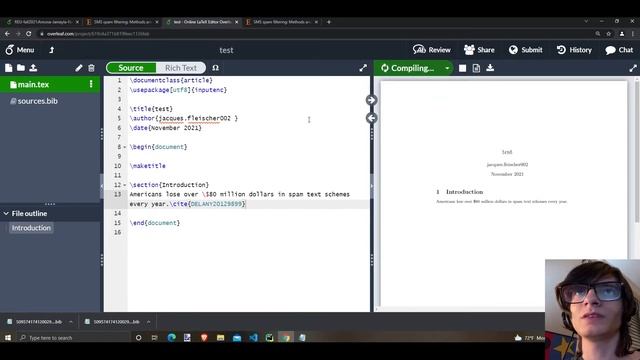The image size is (640, 360).
Task: Open Microsoft Edge from the taskbar
Action: point(172,338)
